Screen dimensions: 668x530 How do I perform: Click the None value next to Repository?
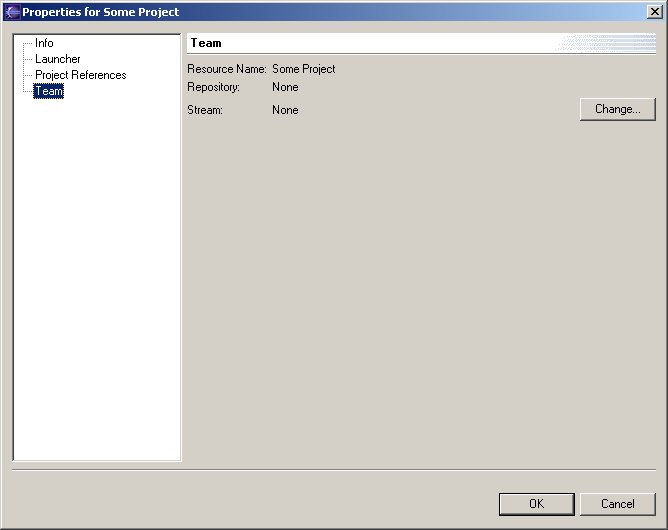pyautogui.click(x=285, y=87)
